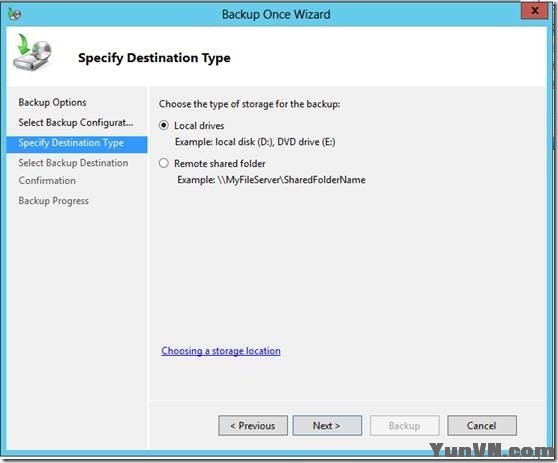Close the wizard with the X button

pyautogui.click(x=535, y=11)
